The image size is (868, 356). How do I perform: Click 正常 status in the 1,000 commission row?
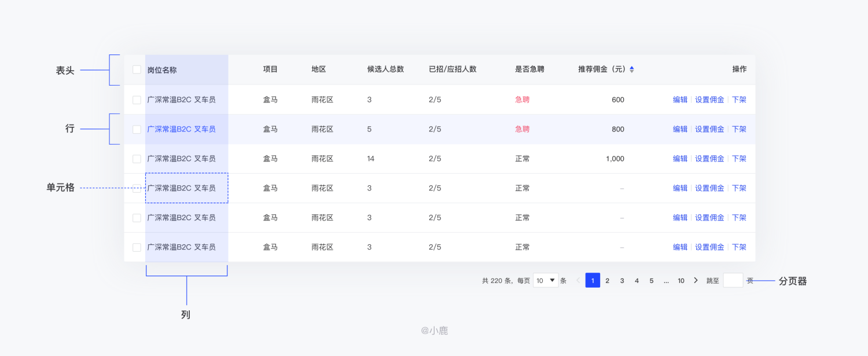click(x=523, y=159)
